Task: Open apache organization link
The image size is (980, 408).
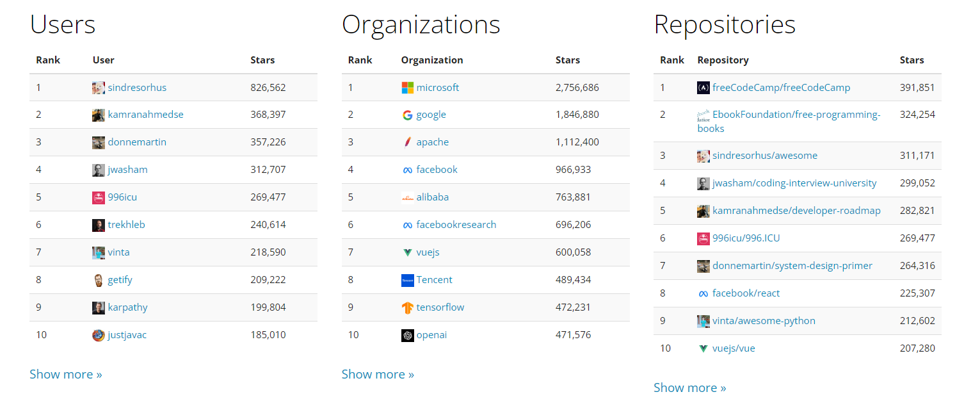Action: coord(433,142)
